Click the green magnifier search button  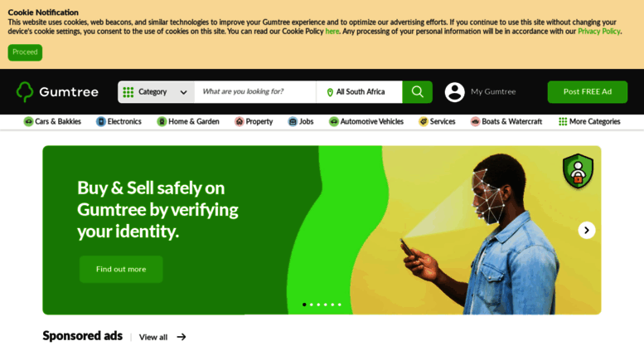(417, 91)
